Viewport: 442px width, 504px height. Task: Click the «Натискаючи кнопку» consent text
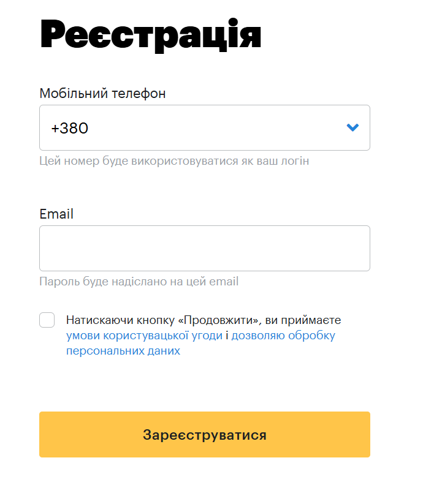pyautogui.click(x=118, y=320)
